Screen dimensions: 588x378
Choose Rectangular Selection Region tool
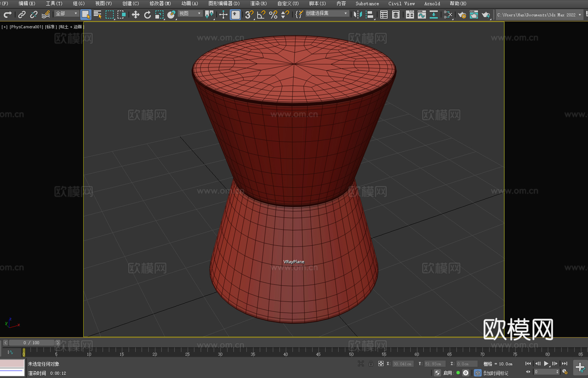tap(110, 14)
